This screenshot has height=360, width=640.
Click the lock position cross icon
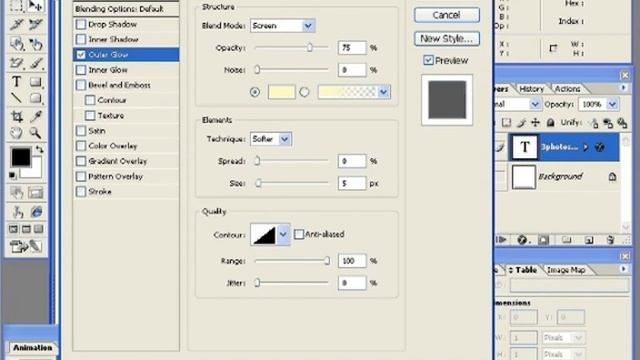click(535, 122)
